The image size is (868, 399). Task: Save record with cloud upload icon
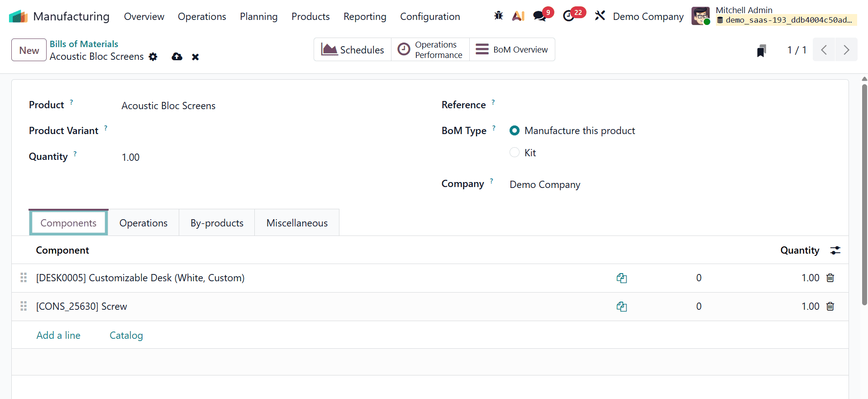tap(177, 57)
